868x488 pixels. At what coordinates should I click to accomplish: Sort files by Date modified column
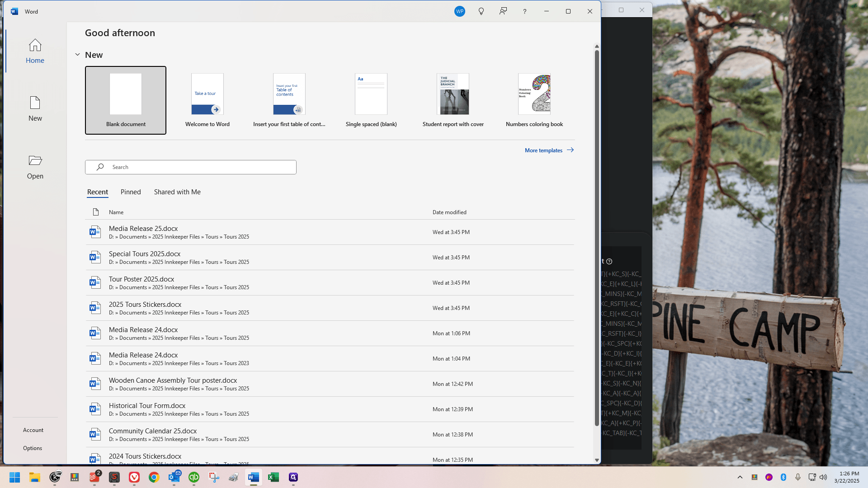coord(449,212)
